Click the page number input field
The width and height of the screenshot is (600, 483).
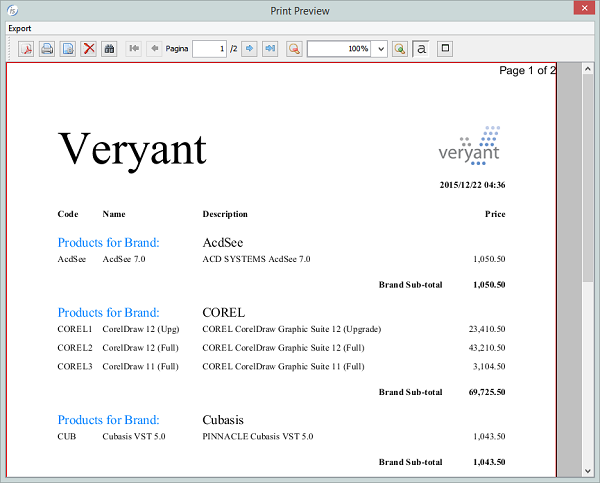click(209, 48)
